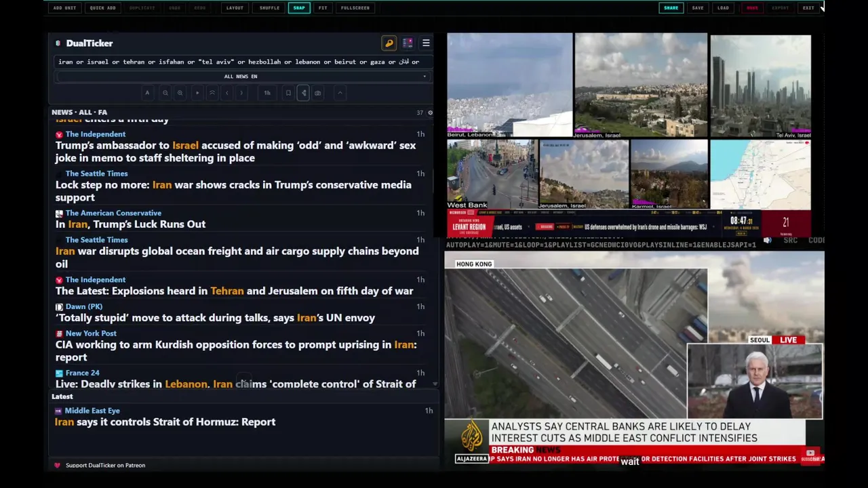Click the REDO toolbar button
The height and width of the screenshot is (488, 868).
pyautogui.click(x=200, y=8)
